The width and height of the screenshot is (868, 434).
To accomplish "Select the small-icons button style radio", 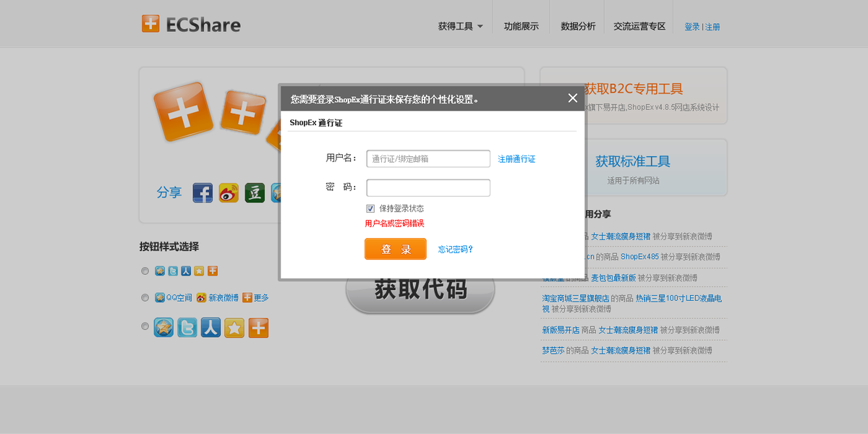I will [145, 271].
